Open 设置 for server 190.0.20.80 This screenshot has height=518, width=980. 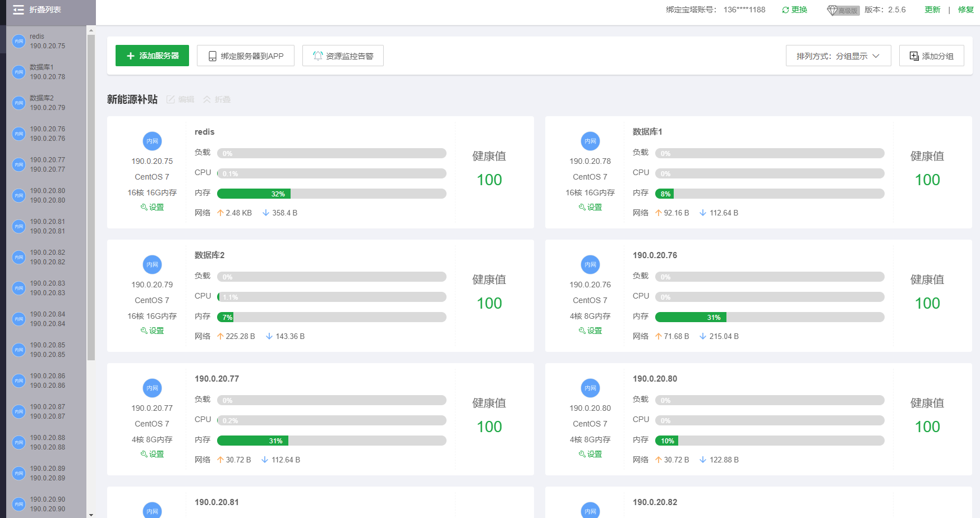click(590, 454)
